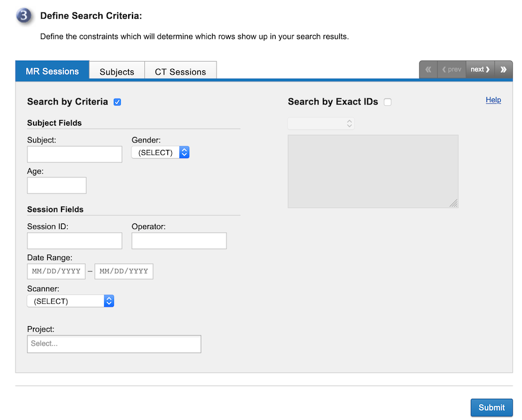Click the 'Session Fields' heading
This screenshot has width=522, height=420.
(x=55, y=209)
